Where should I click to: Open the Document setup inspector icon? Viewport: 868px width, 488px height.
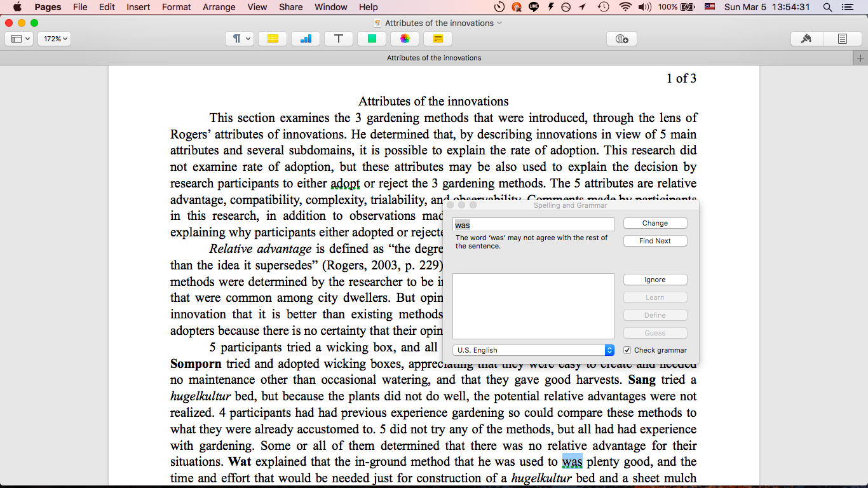[842, 39]
